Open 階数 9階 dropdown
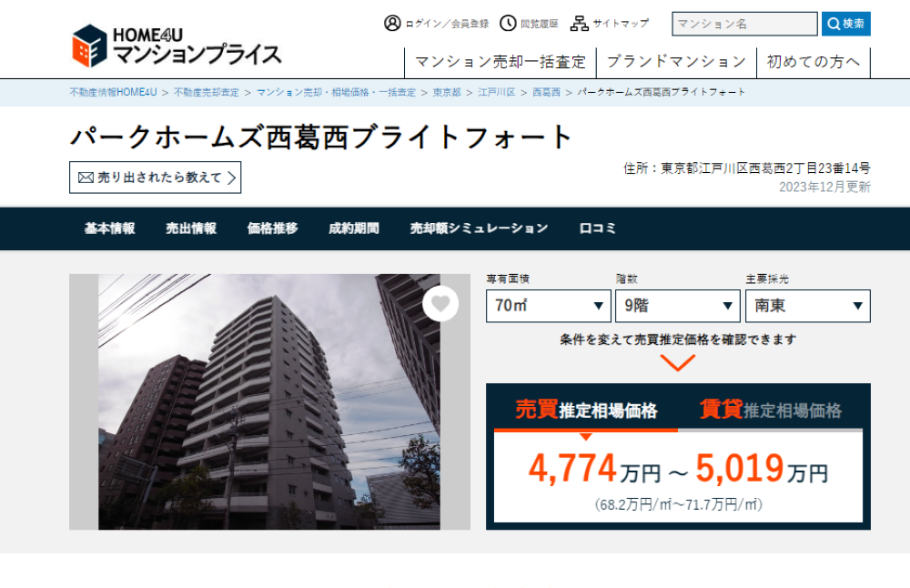 (678, 306)
